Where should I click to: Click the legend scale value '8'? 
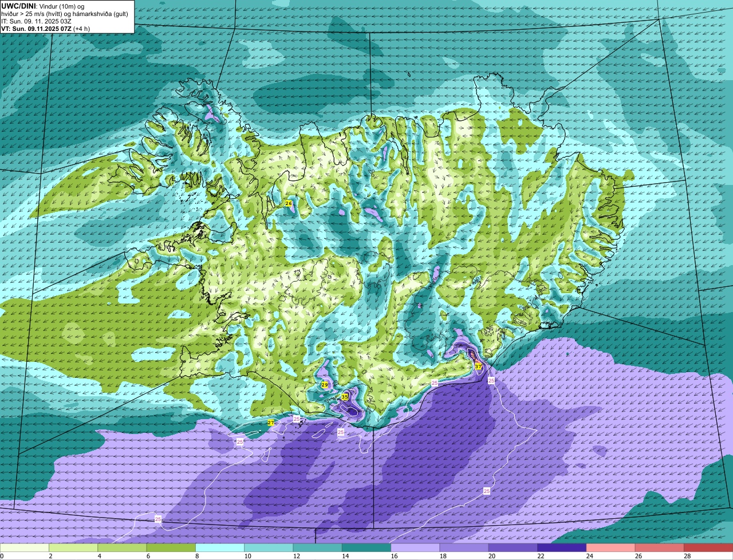point(197,556)
